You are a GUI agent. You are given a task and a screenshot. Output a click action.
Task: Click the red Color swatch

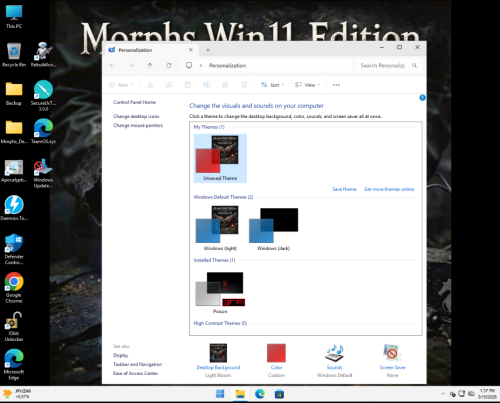point(276,353)
